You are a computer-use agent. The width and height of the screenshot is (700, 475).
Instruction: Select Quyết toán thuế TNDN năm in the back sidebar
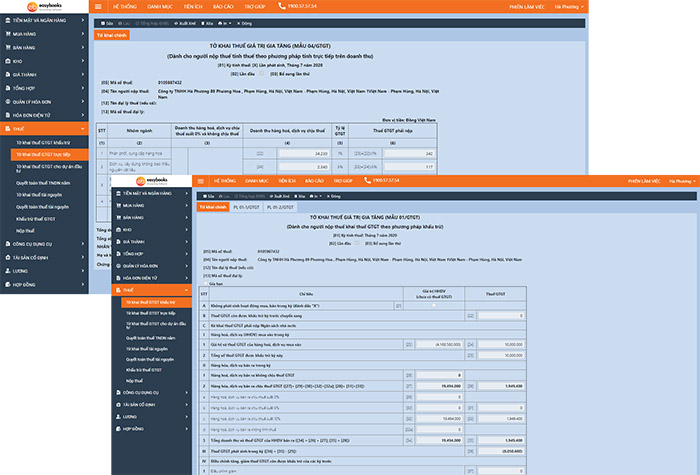tap(43, 183)
